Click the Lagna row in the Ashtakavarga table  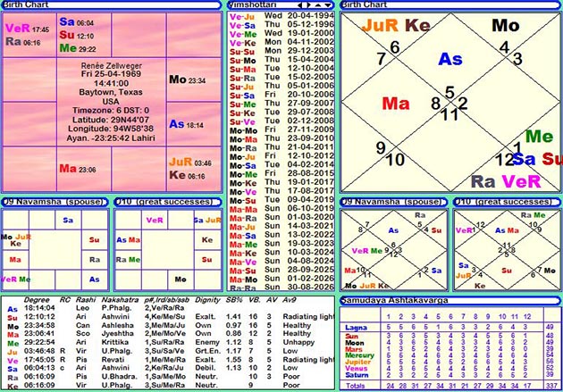pyautogui.click(x=450, y=327)
